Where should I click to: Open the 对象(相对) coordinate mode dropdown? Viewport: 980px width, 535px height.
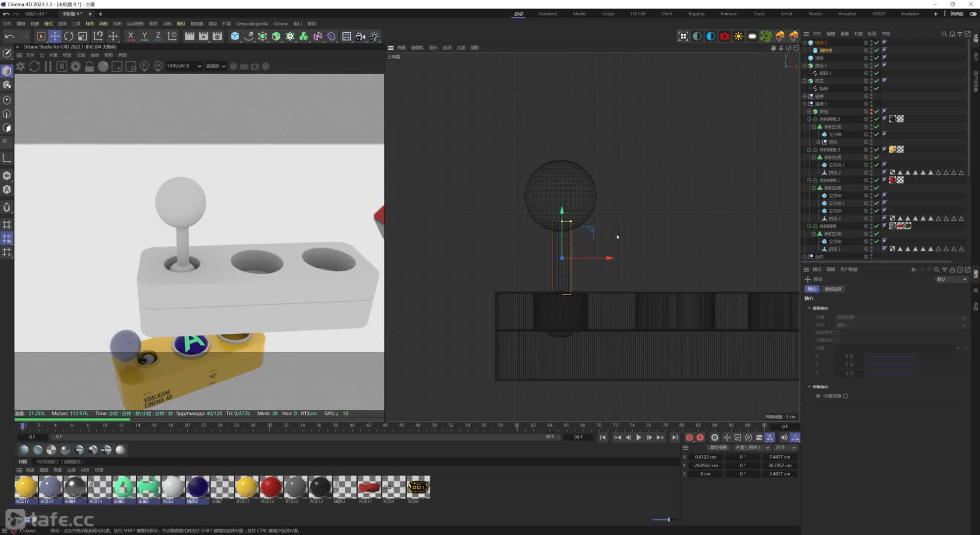click(751, 447)
